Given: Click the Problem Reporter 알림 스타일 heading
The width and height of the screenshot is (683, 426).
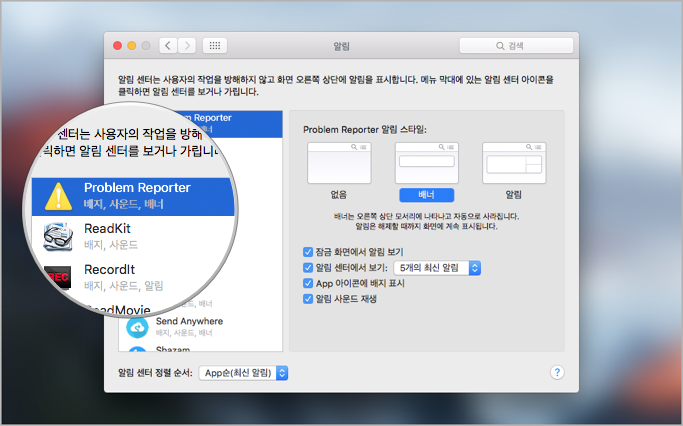Looking at the screenshot, I should pos(365,129).
